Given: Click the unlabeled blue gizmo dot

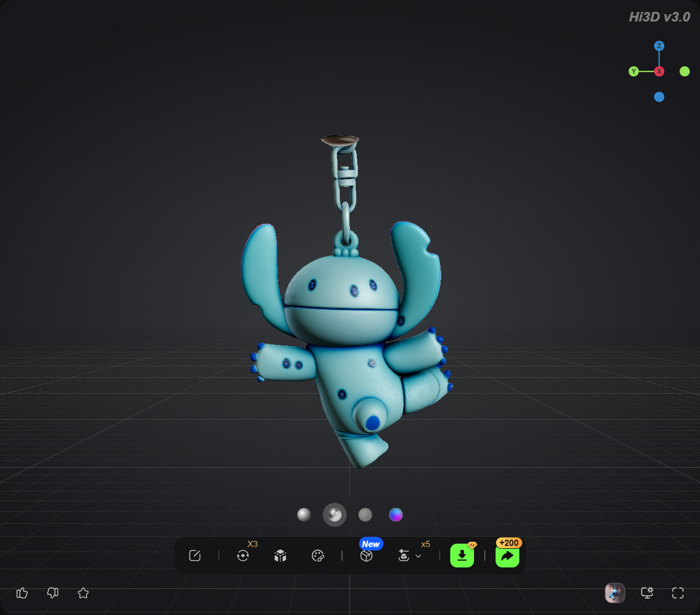Looking at the screenshot, I should pos(659,97).
